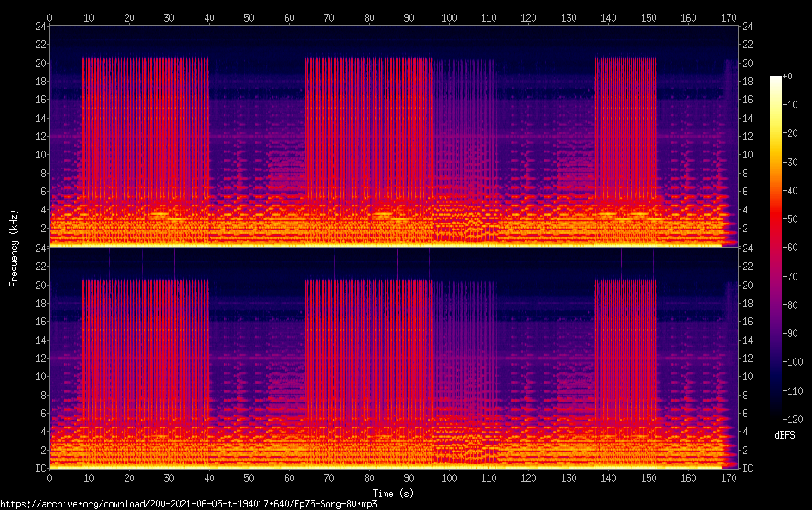Click the 'Time (s)' axis label
The width and height of the screenshot is (812, 510).
click(393, 494)
